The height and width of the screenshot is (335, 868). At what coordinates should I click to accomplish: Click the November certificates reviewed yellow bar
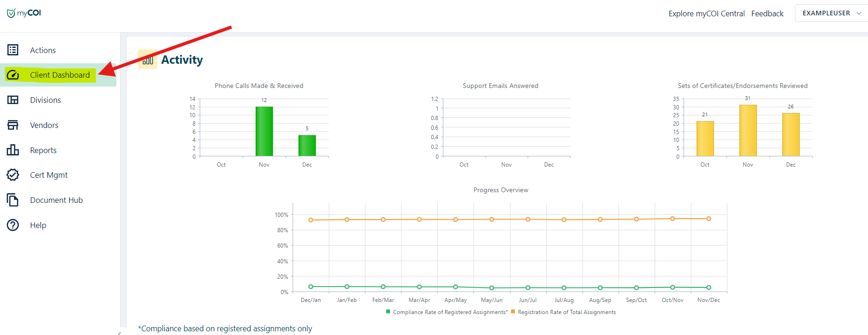(748, 130)
